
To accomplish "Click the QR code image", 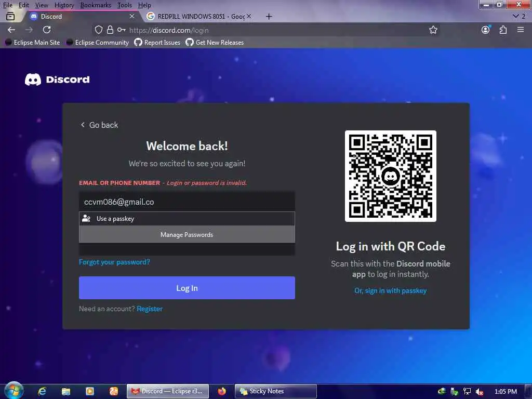I will click(391, 176).
